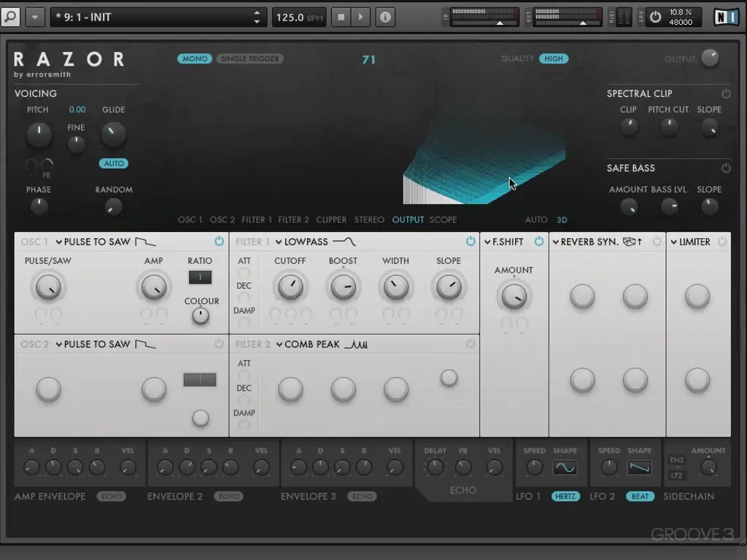
Task: Toggle OSC 1 power button
Action: 219,241
